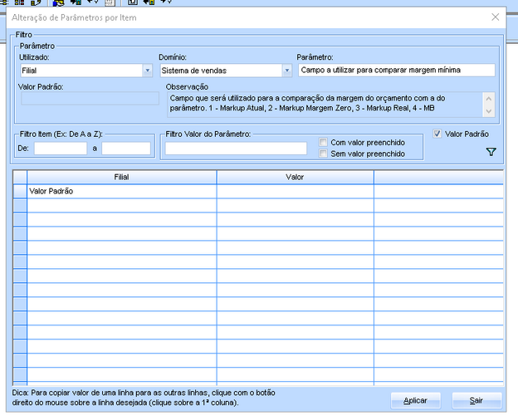Enable 'Com valor preenchido' checkbox
This screenshot has width=518, height=420.
324,142
